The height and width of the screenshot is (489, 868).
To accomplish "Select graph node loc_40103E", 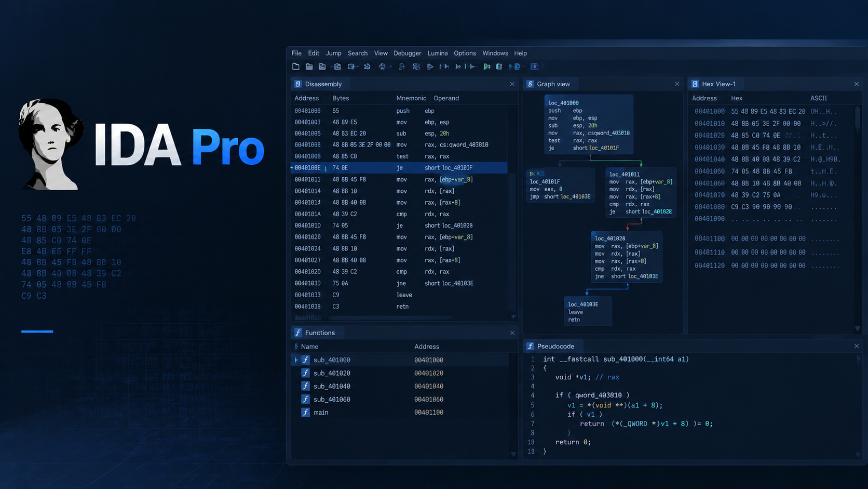I will coord(588,311).
